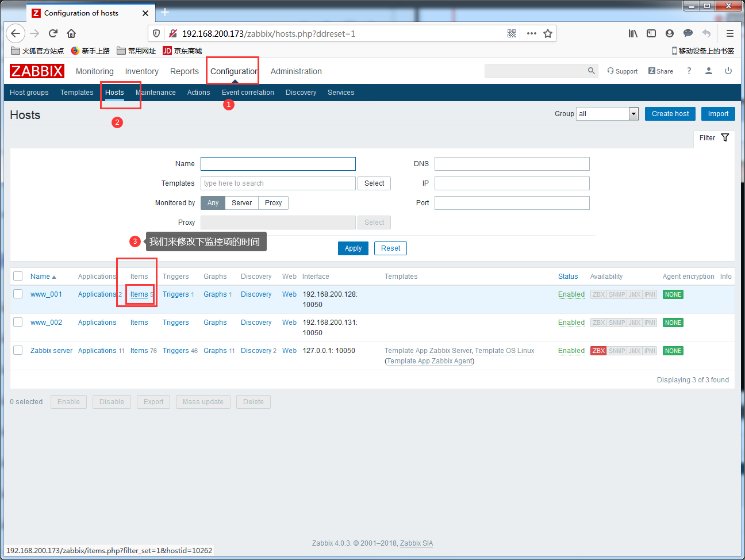Click Select next to Templates field

374,183
